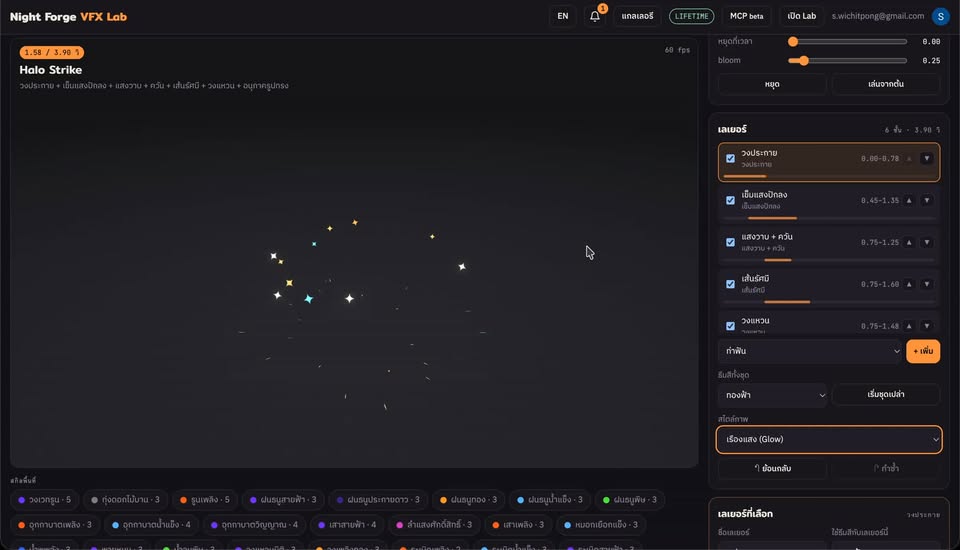
Task: Click the orange + เพิ่ม add button
Action: [923, 351]
